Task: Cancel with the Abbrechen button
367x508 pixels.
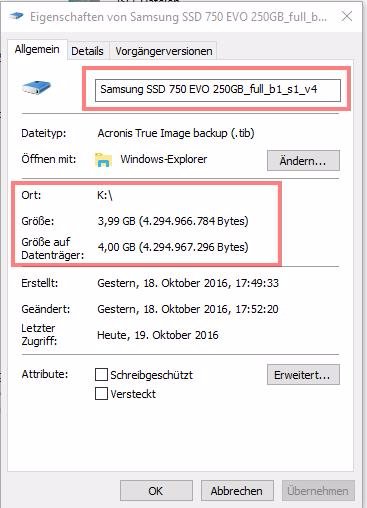Action: pyautogui.click(x=237, y=491)
